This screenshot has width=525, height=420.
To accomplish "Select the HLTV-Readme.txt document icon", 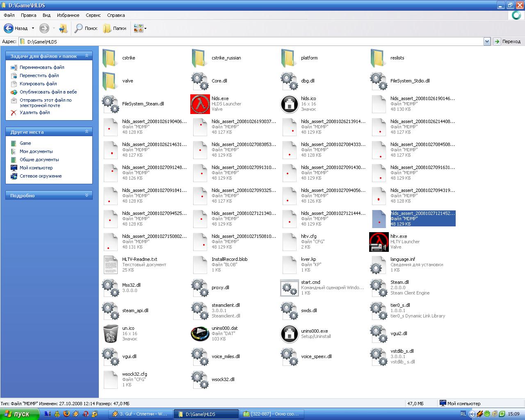I will (111, 265).
